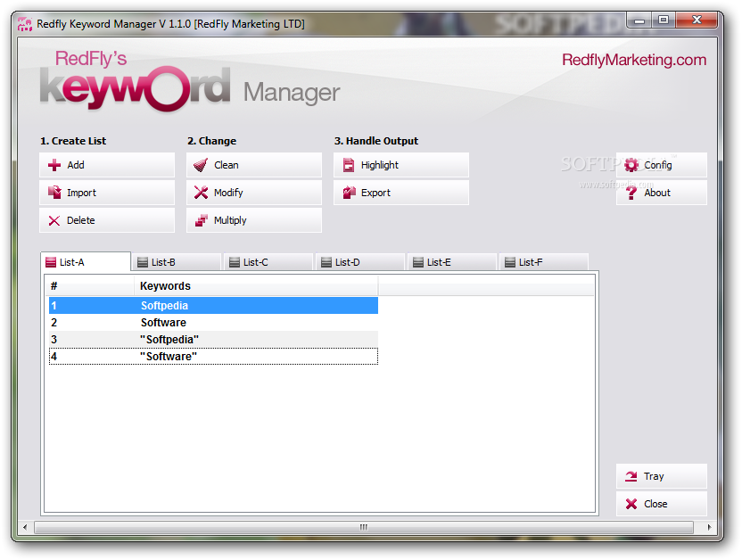The width and height of the screenshot is (742, 560).
Task: Click the Keywords column header
Action: click(256, 286)
